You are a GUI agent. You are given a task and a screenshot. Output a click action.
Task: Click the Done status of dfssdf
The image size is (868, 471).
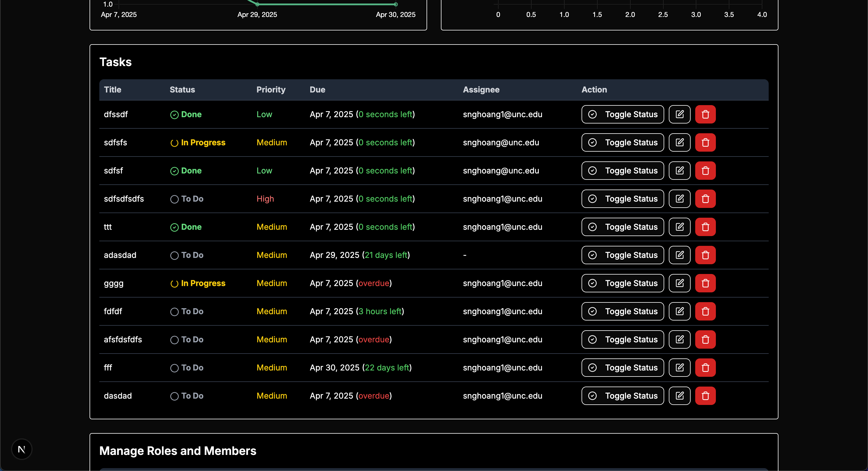[x=186, y=114]
